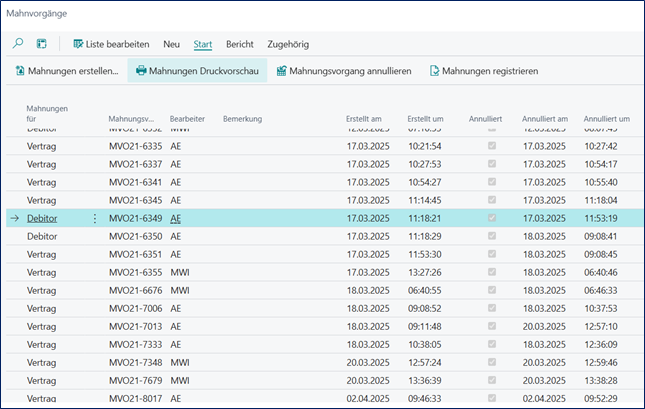Click the Annulliert um value 11:53:19

(601, 218)
